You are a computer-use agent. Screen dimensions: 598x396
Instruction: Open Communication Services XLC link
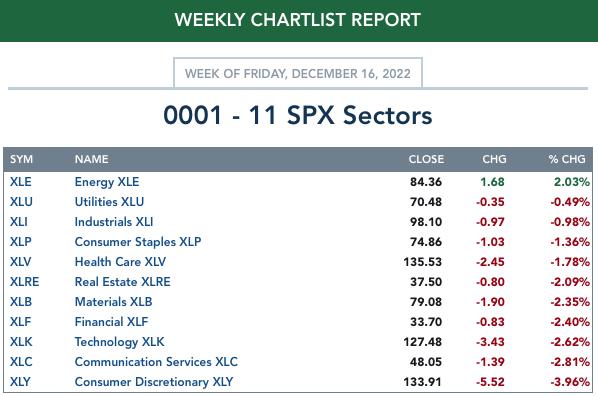(x=156, y=362)
